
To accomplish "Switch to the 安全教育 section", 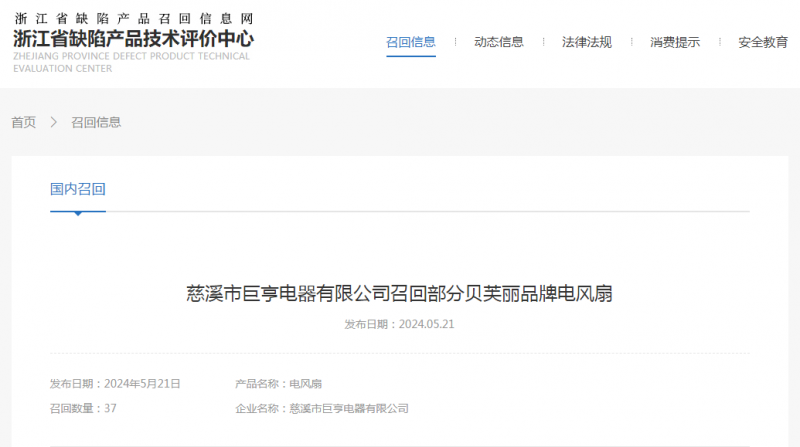I will coord(763,42).
